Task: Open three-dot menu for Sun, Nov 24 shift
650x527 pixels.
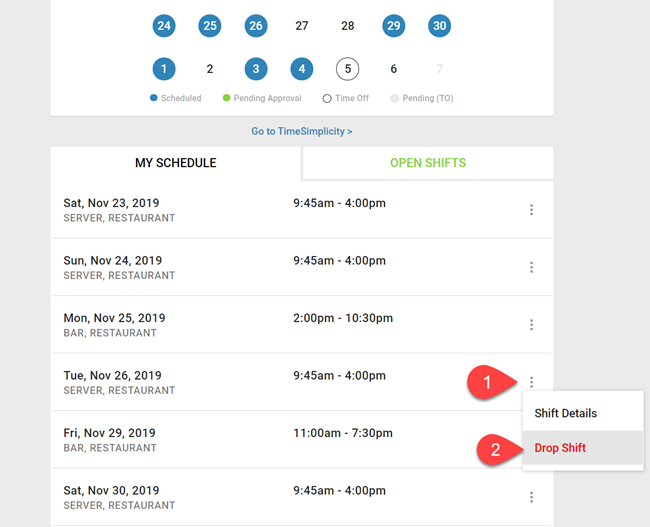Action: [531, 267]
